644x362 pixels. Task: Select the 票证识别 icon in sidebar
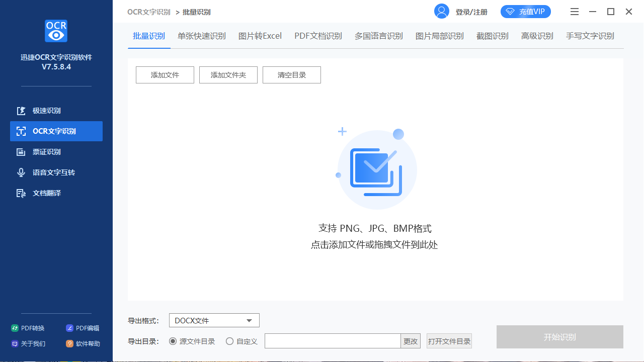21,152
